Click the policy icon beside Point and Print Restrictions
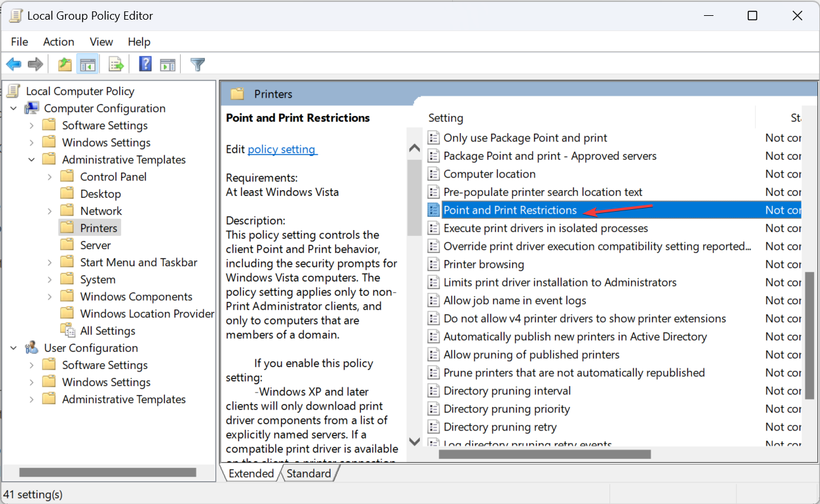 click(x=434, y=210)
